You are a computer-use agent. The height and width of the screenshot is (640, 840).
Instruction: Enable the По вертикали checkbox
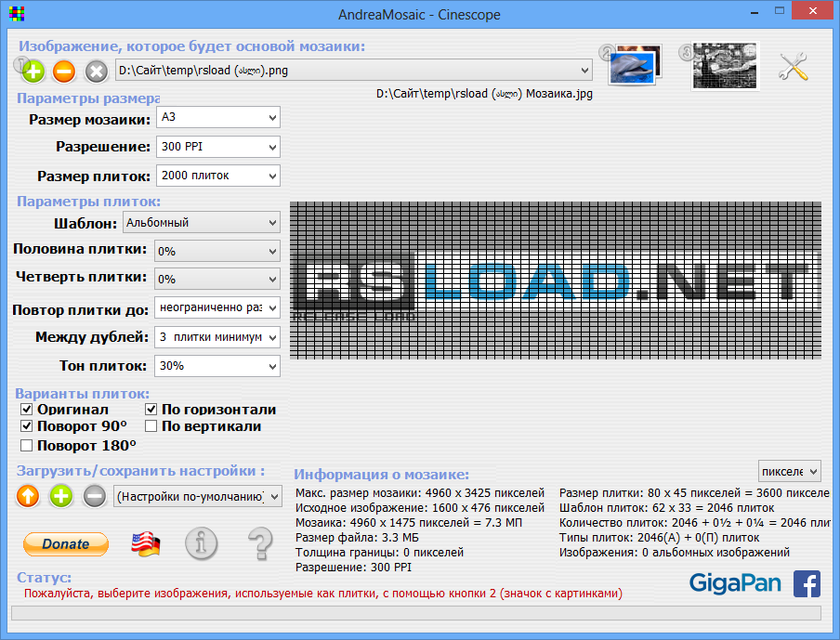click(151, 426)
